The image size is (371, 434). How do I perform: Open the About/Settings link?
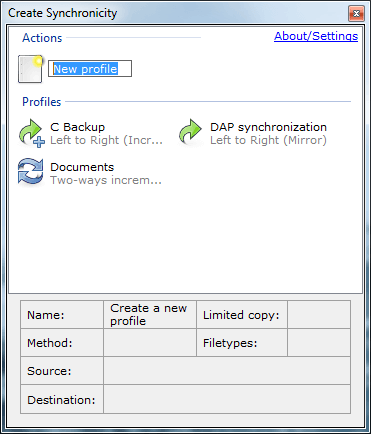(x=316, y=36)
